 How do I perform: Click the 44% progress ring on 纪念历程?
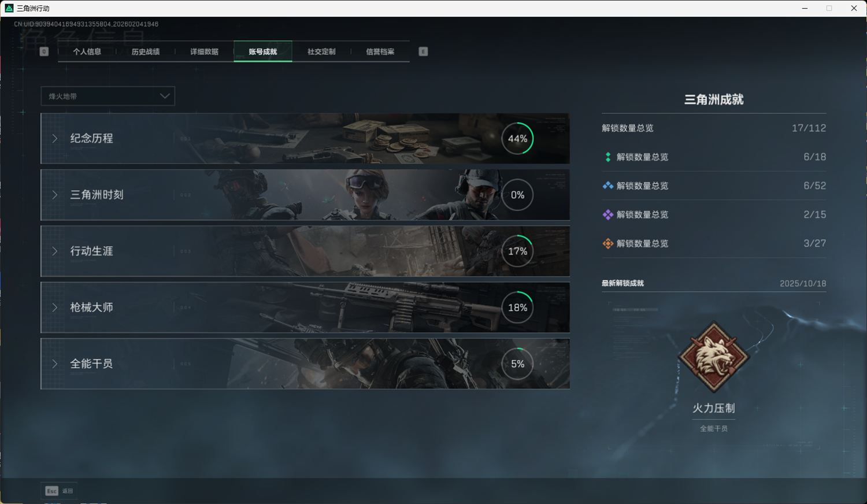[x=517, y=139]
